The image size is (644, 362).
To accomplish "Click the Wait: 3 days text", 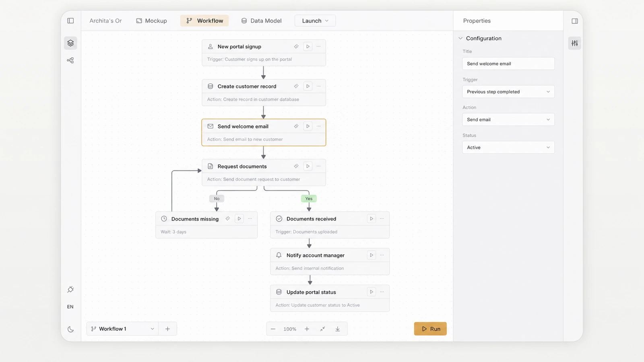I will tap(173, 232).
